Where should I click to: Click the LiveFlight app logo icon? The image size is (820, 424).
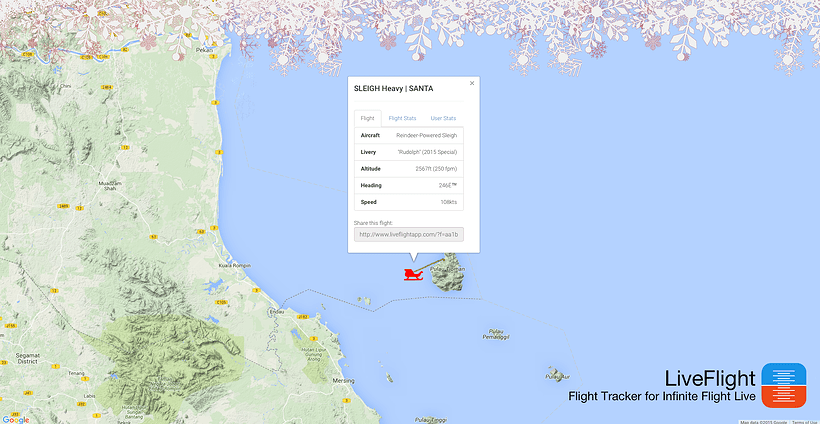(783, 385)
